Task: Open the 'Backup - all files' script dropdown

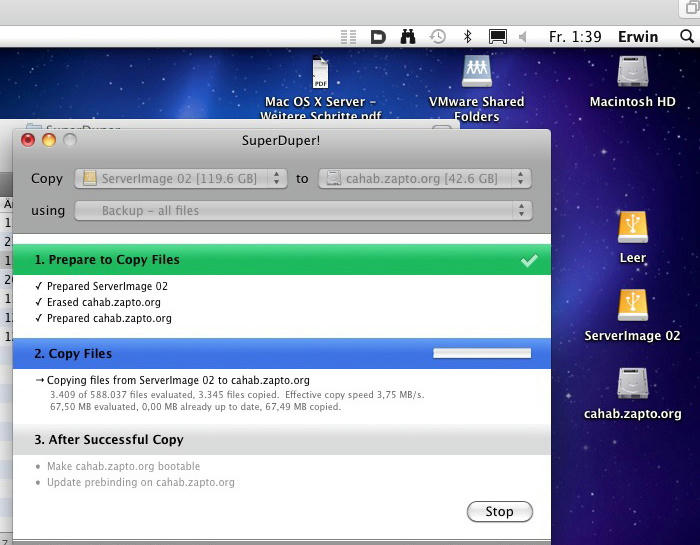Action: pyautogui.click(x=303, y=211)
